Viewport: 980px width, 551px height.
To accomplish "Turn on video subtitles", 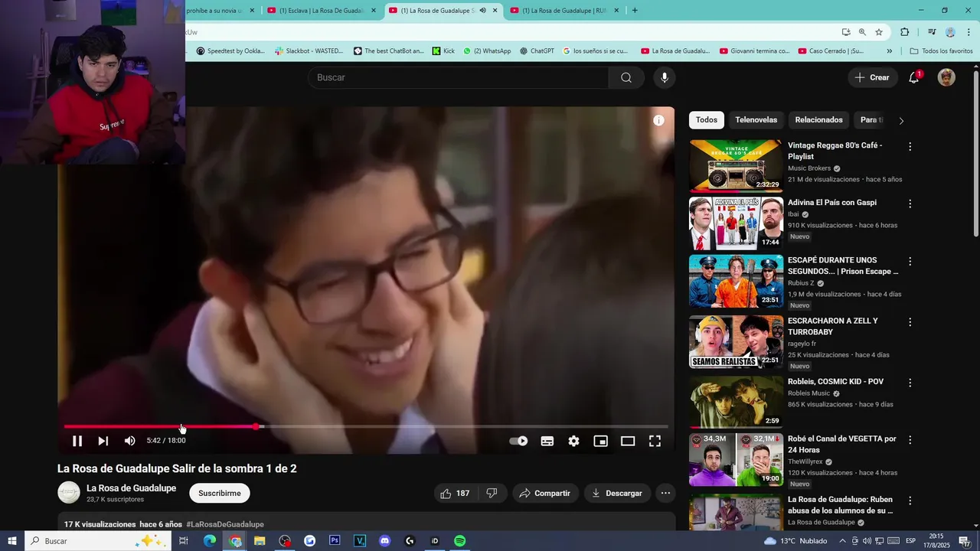I will point(547,441).
